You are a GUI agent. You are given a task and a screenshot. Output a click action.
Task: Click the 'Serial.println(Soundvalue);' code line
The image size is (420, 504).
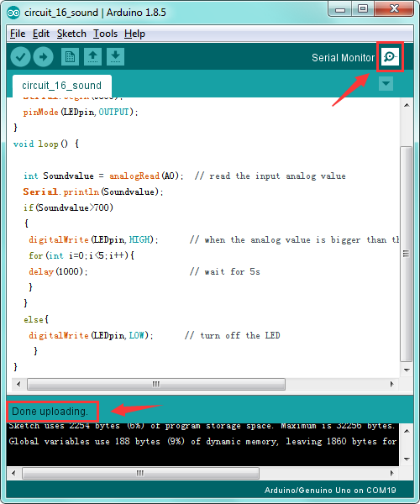pyautogui.click(x=93, y=192)
